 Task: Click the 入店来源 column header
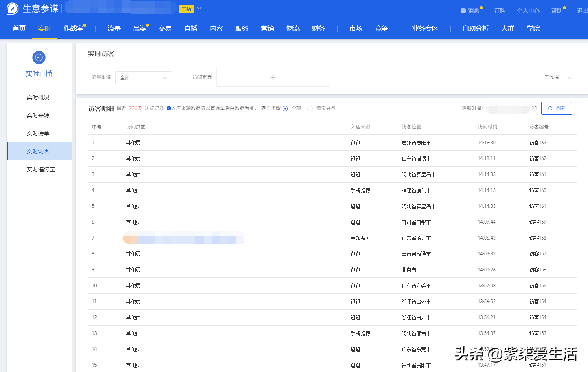(360, 127)
